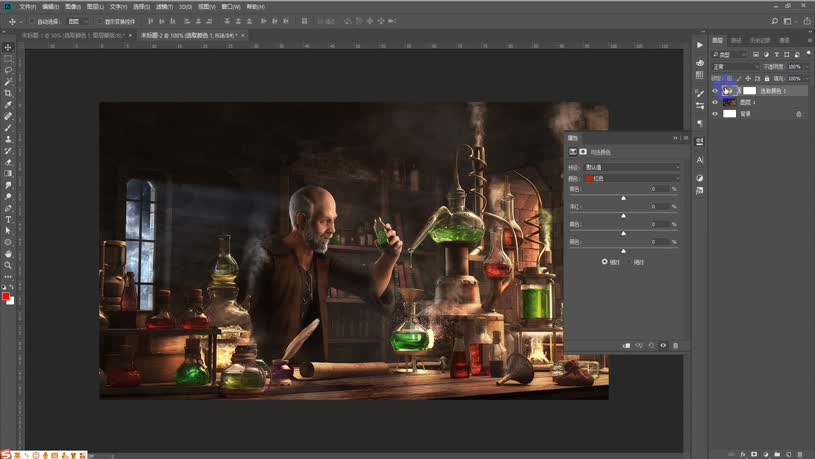Select the Move tool

(8, 47)
